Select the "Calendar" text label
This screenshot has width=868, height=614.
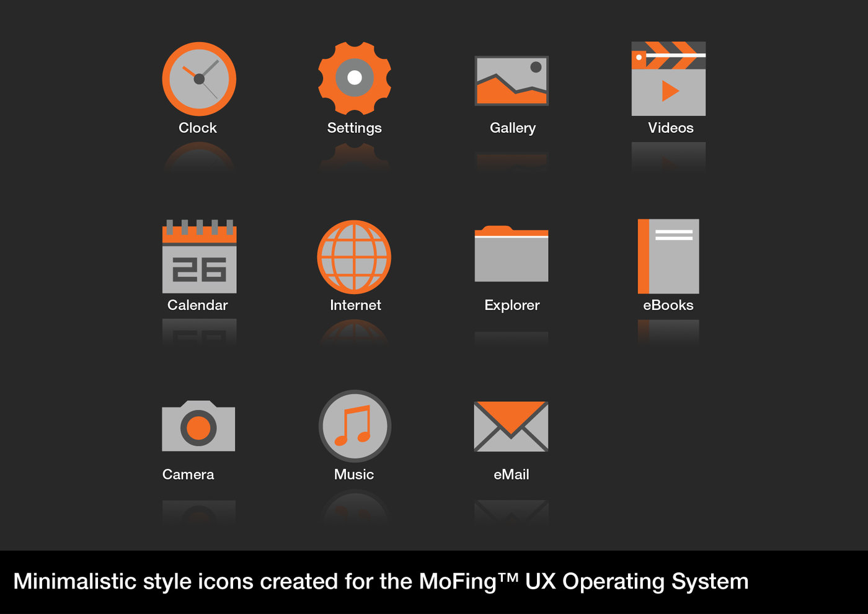tap(198, 305)
